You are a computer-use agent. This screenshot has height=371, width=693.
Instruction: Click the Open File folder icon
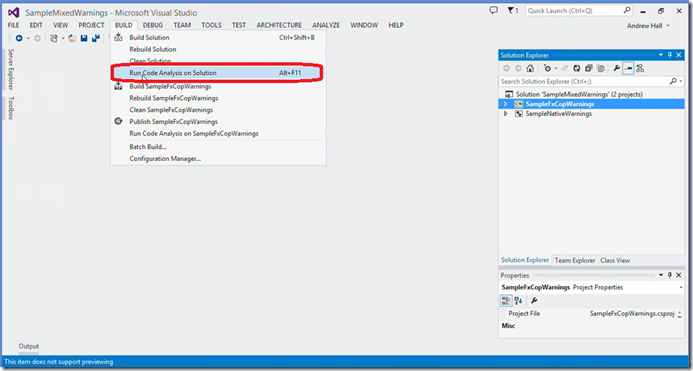pyautogui.click(x=72, y=38)
